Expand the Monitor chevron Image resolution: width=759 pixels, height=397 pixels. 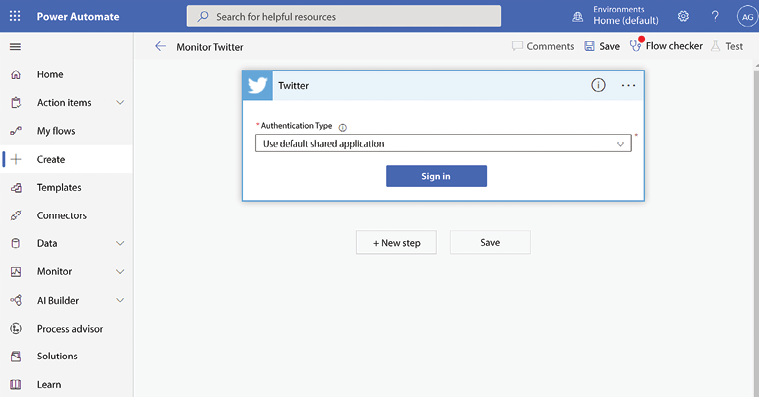click(120, 272)
